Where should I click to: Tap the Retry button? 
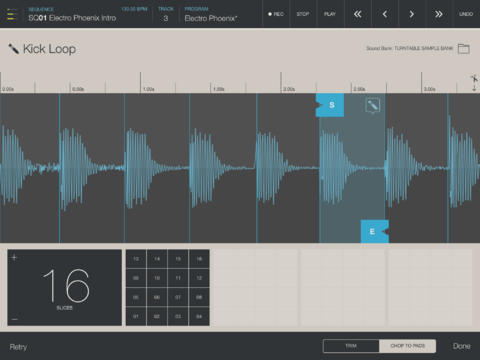(18, 347)
